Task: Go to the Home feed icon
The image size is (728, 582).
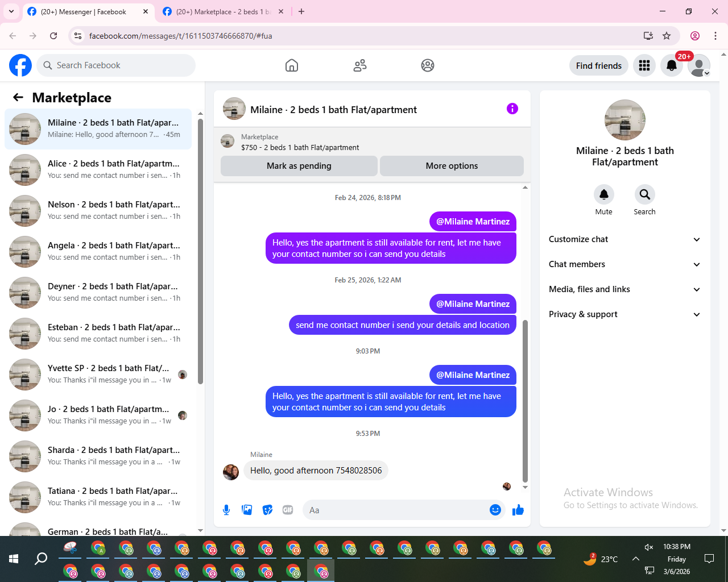Action: click(292, 65)
